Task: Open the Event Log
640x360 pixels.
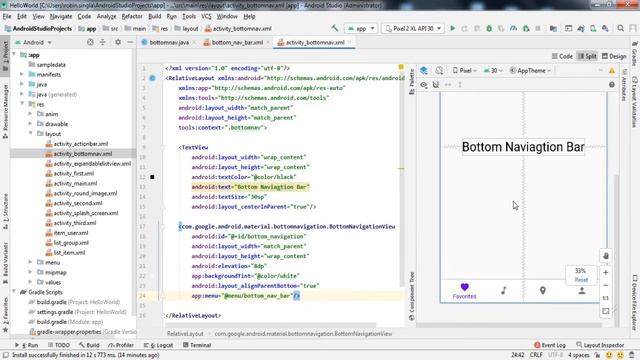Action: pyautogui.click(x=549, y=345)
